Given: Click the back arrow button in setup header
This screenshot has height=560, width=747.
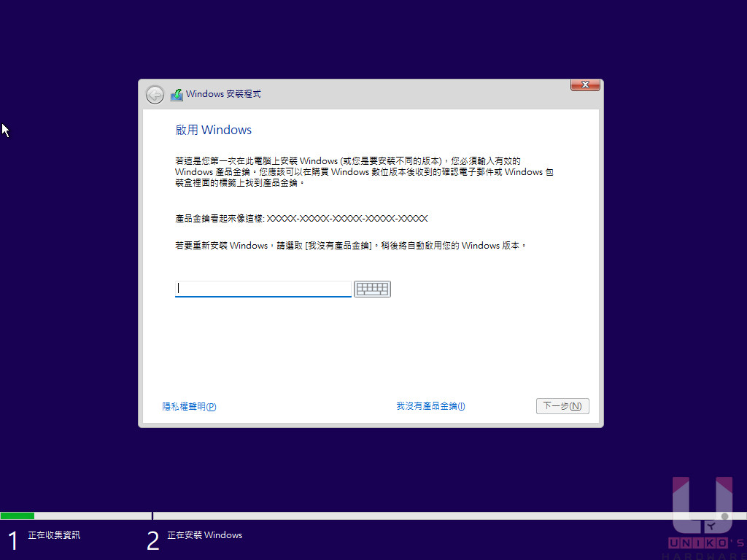Looking at the screenshot, I should pos(155,95).
